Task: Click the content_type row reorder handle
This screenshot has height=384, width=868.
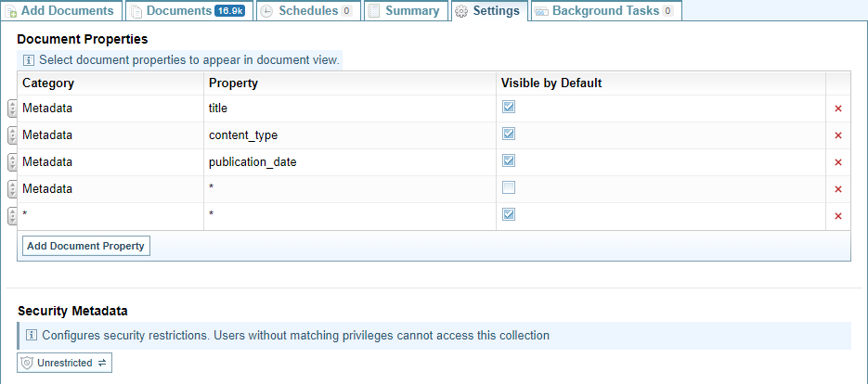Action: pyautogui.click(x=11, y=135)
